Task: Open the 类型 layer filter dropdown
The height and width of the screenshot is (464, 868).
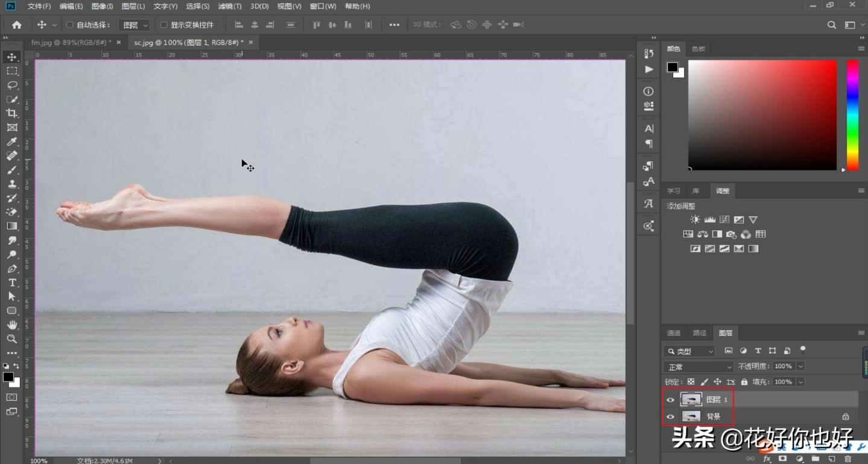Action: click(689, 351)
